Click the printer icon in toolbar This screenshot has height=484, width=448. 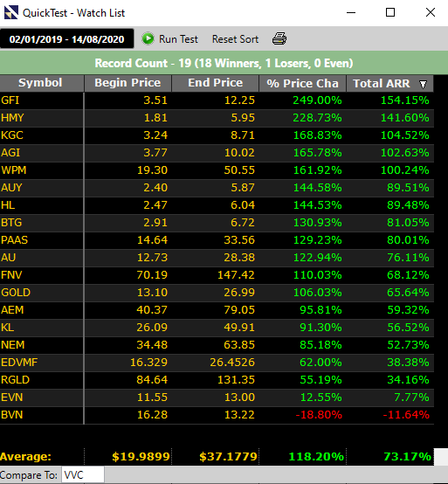click(279, 39)
